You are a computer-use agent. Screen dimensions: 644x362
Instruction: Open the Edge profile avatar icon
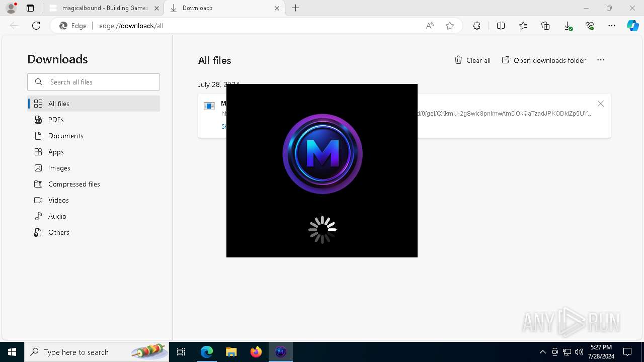11,8
